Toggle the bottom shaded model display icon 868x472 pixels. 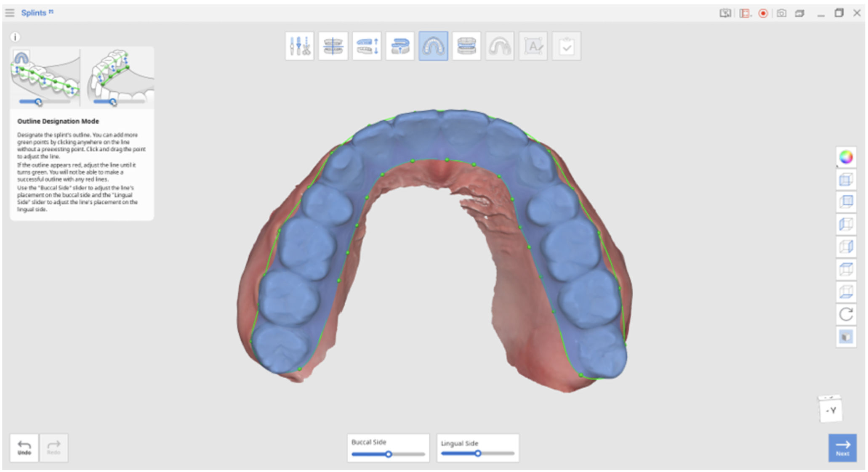coord(846,337)
